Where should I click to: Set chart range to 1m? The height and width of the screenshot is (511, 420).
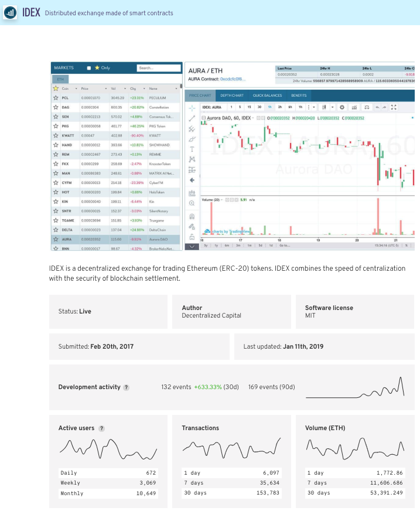pos(250,246)
